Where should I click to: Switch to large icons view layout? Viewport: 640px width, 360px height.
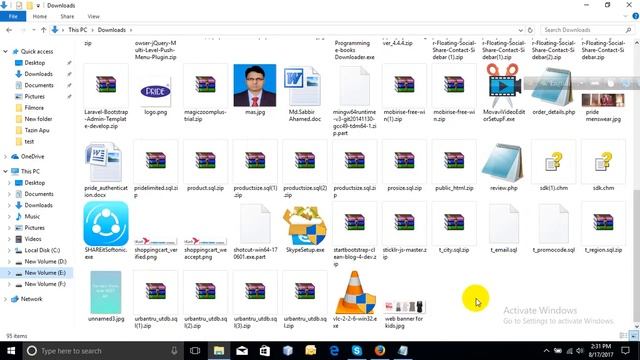(x=633, y=336)
